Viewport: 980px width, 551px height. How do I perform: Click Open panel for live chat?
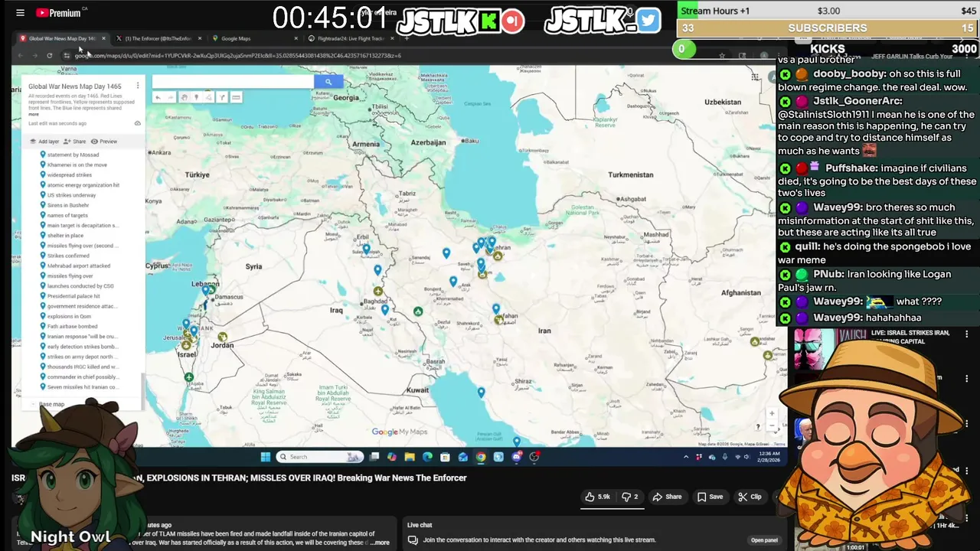(764, 540)
